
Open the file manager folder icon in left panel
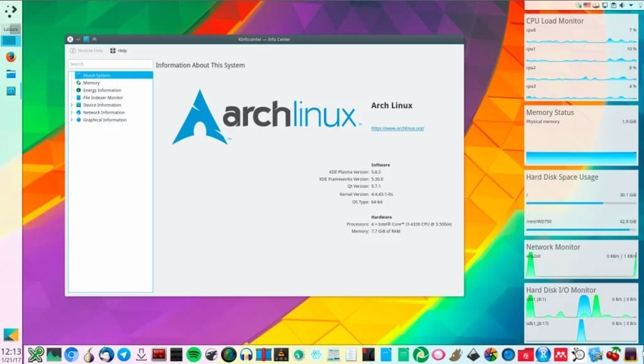click(11, 74)
